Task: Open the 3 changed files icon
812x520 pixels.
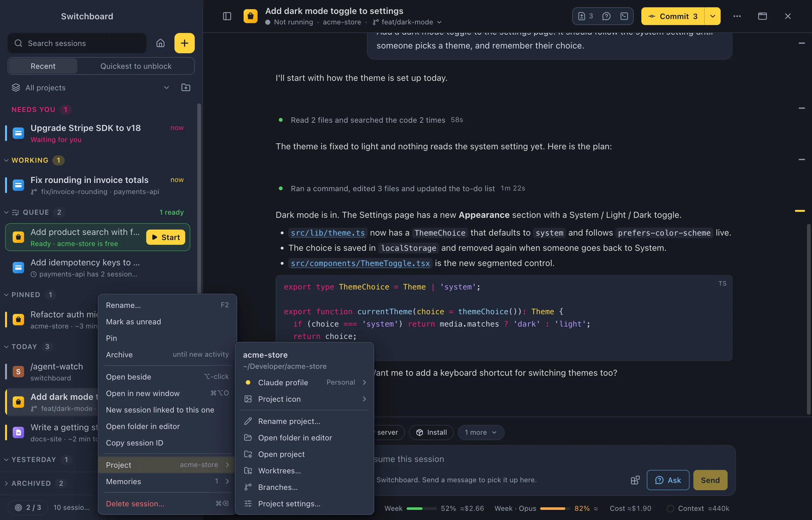Action: (585, 16)
